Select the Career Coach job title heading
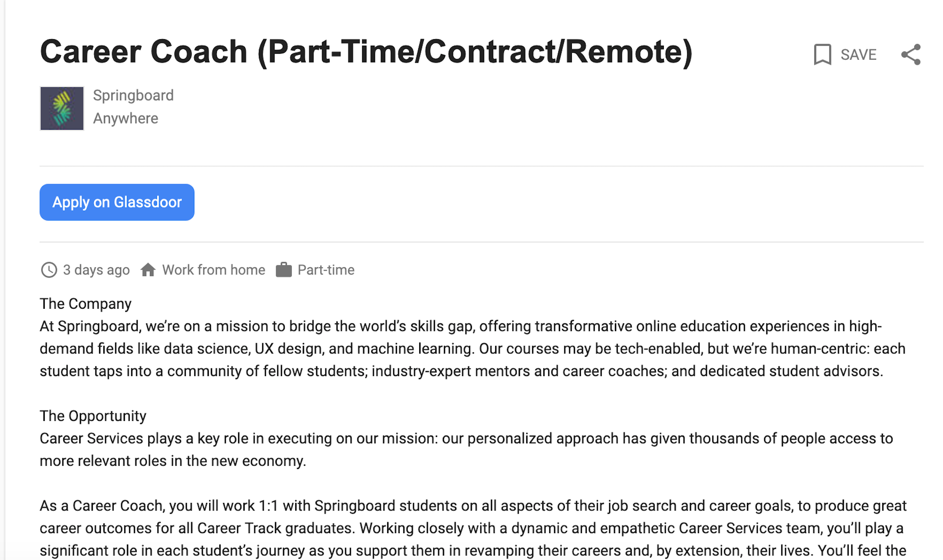 click(366, 51)
